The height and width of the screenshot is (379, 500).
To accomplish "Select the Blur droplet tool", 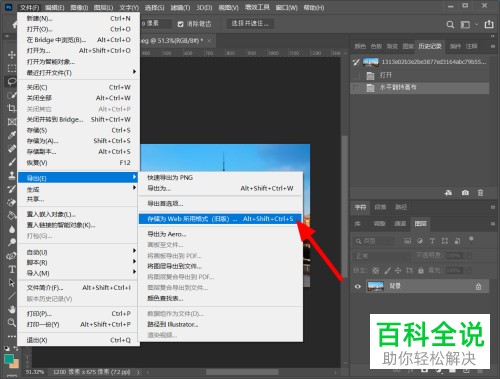I will point(12,229).
